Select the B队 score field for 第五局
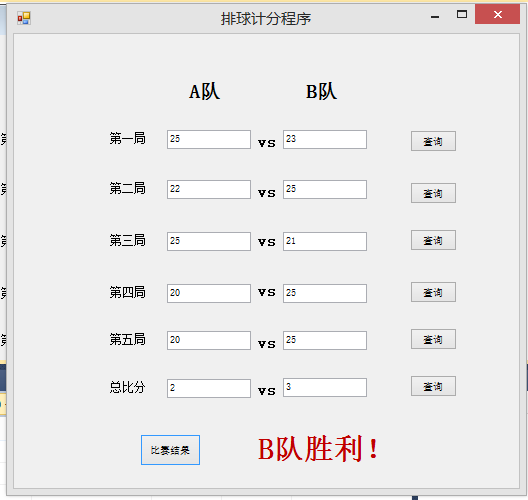Viewport: 528px width, 500px height. [x=325, y=340]
